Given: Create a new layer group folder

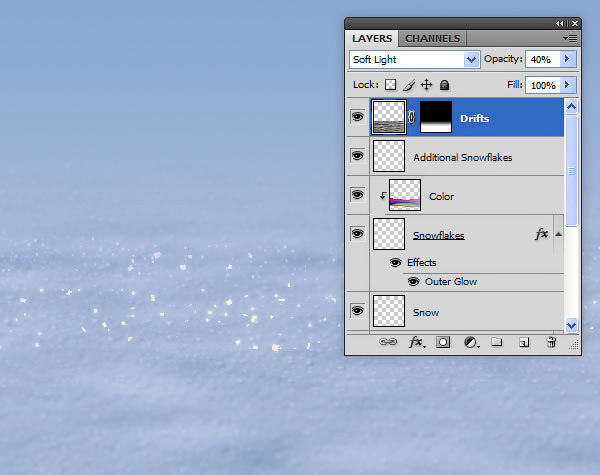Looking at the screenshot, I should pyautogui.click(x=496, y=341).
